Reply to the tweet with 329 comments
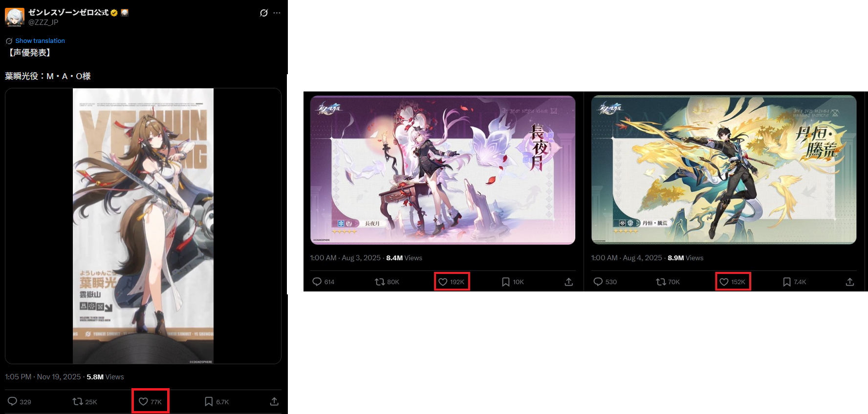The image size is (868, 414). tap(19, 401)
